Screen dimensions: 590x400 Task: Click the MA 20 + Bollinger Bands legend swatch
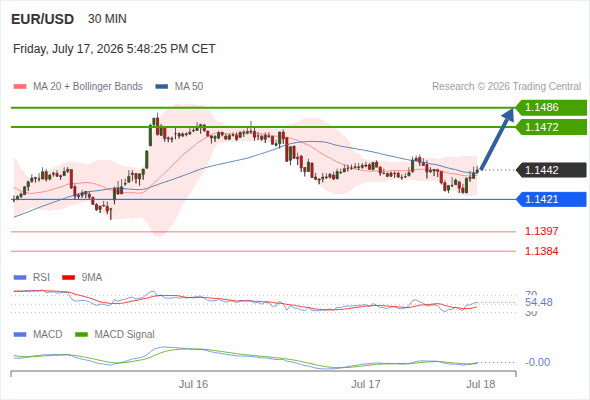coord(20,87)
